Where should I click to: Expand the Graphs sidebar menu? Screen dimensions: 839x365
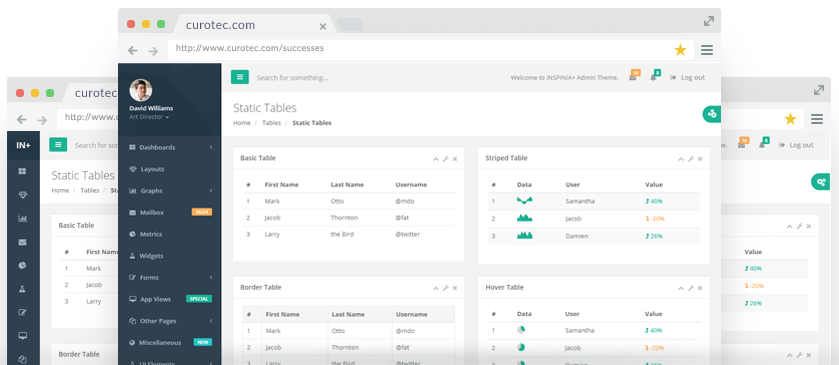[170, 191]
